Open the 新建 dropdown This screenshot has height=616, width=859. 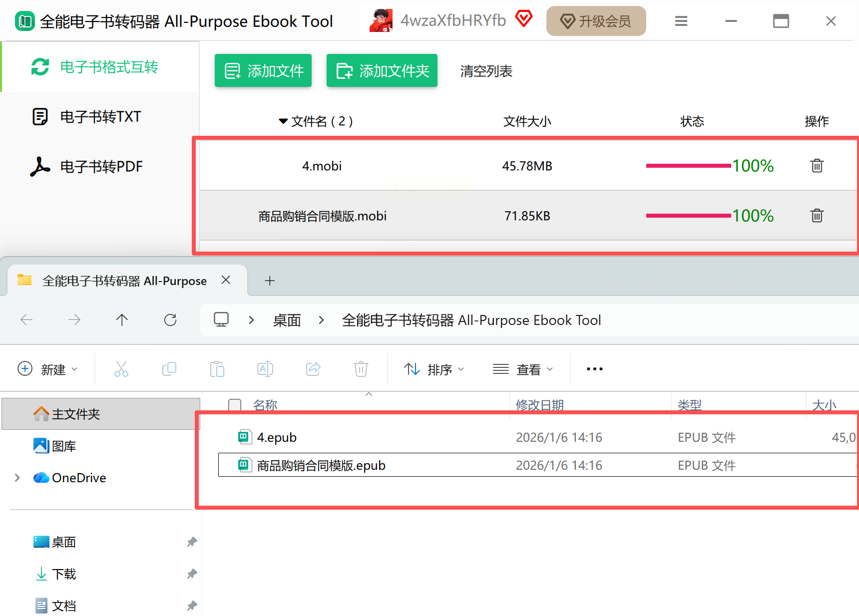(47, 369)
